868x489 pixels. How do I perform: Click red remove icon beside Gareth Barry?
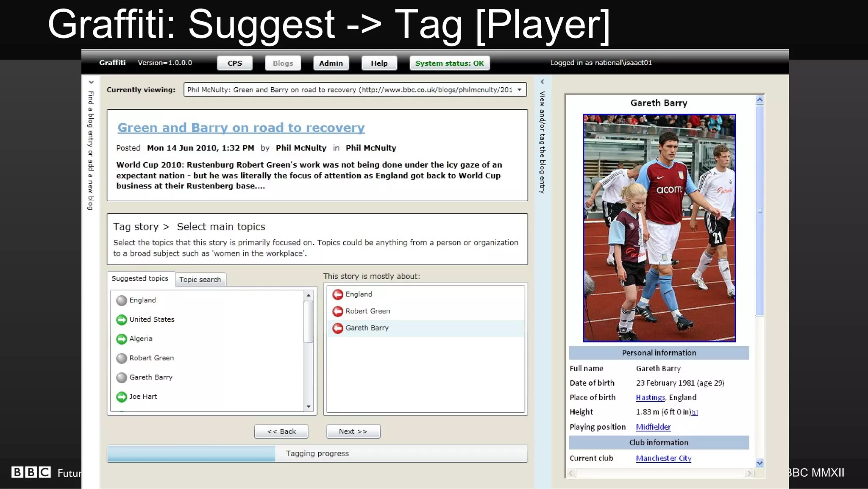point(338,328)
